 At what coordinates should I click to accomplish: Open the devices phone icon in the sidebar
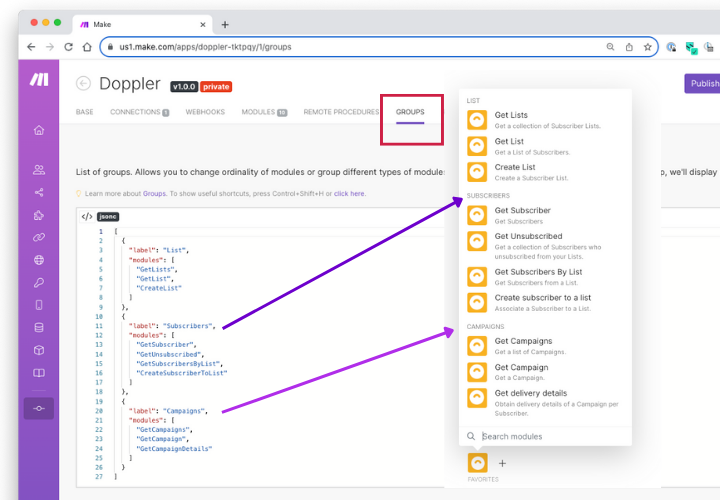click(39, 305)
